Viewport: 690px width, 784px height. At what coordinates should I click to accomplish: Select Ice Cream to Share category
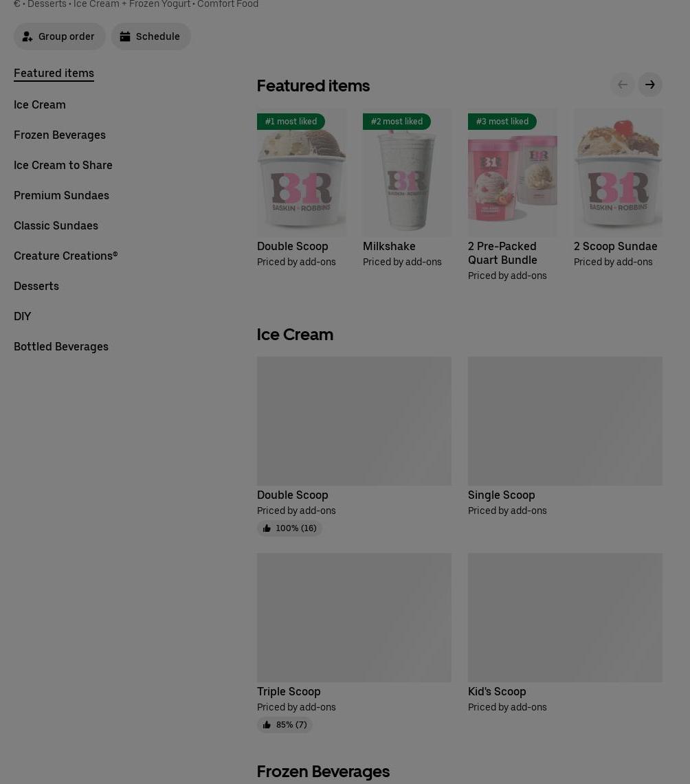[x=63, y=165]
